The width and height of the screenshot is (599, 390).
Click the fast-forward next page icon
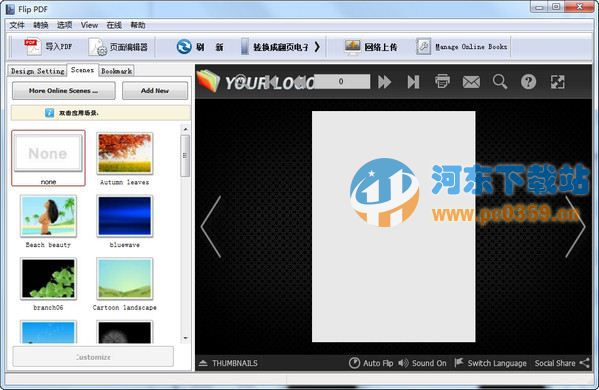pos(385,82)
